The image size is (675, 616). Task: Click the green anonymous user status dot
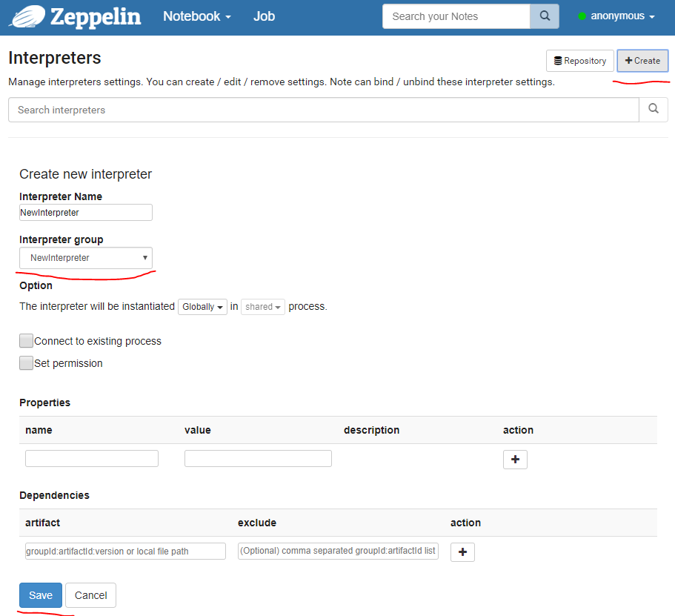(x=582, y=16)
